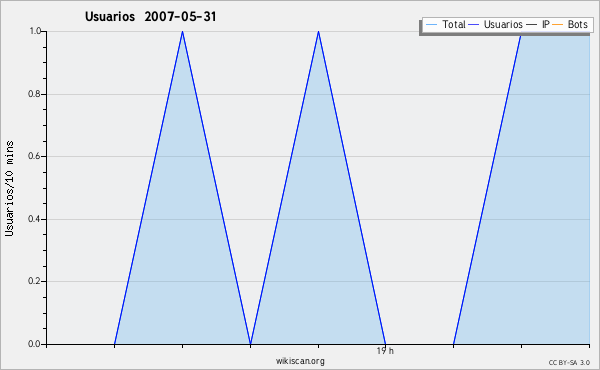Click the orange Bots legend line
The height and width of the screenshot is (370, 600).
(558, 25)
